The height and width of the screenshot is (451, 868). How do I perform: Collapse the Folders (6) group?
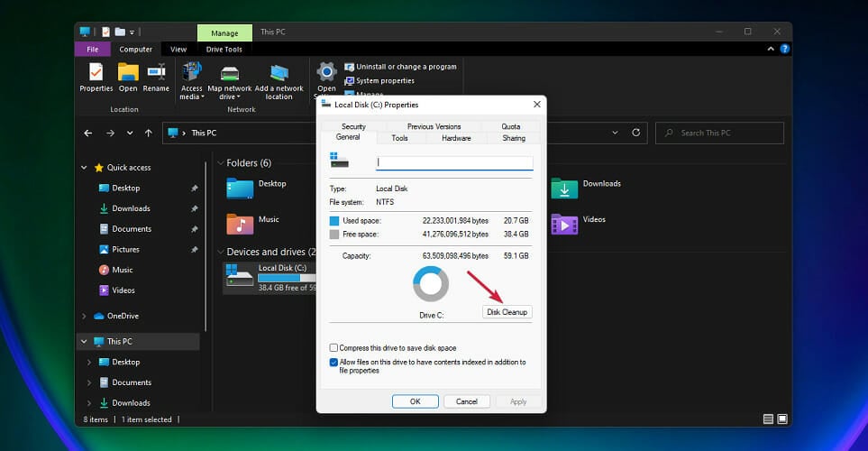[220, 163]
